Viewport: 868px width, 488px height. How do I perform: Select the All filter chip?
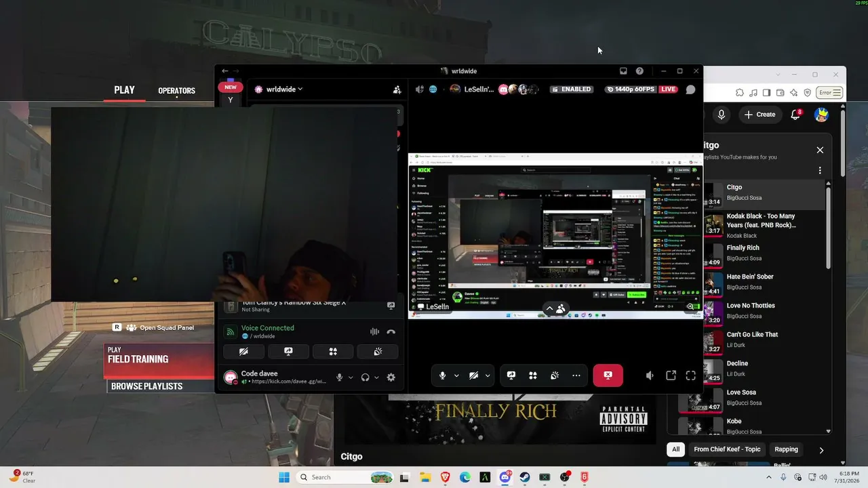coord(675,449)
